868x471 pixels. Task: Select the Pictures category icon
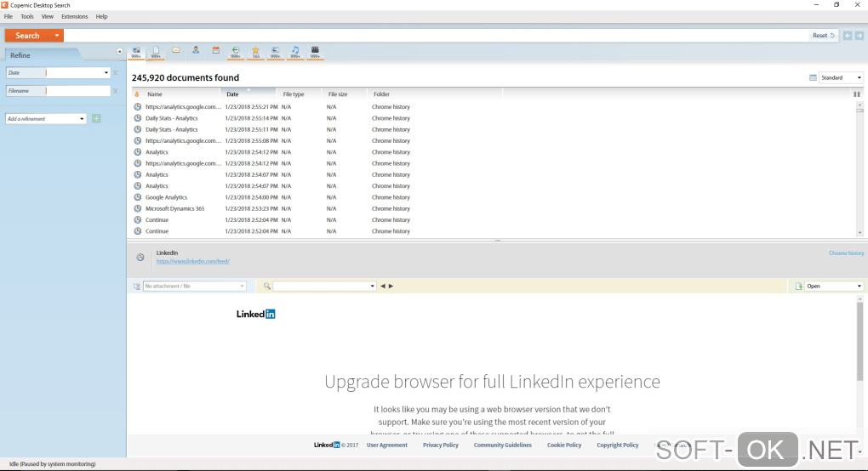tap(275, 51)
